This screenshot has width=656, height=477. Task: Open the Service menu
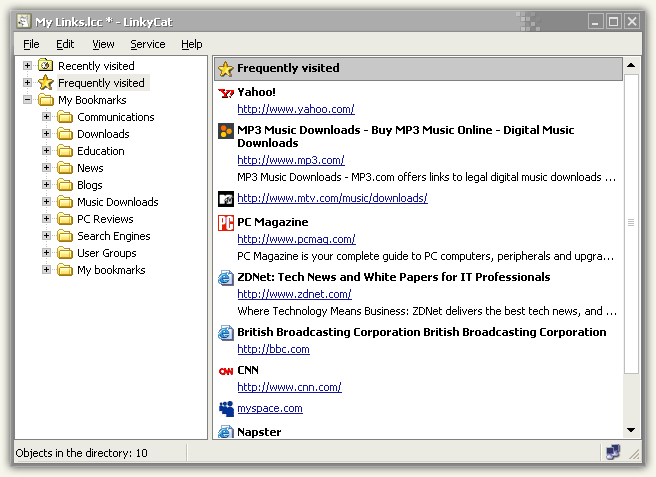pyautogui.click(x=148, y=44)
